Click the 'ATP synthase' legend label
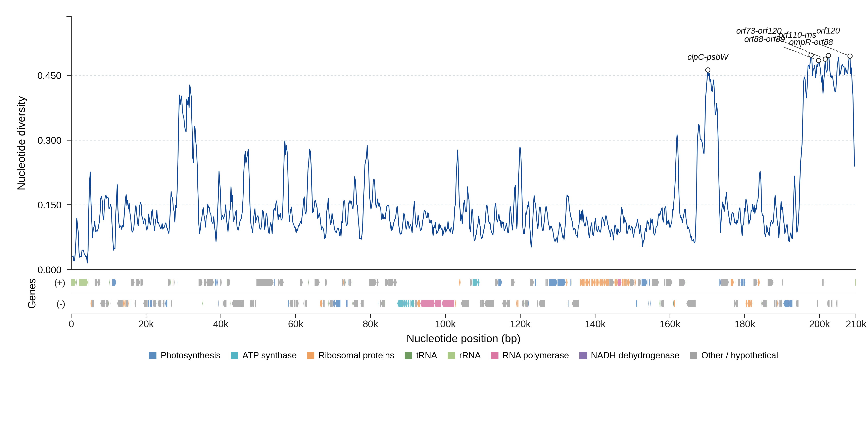The width and height of the screenshot is (868, 422). pyautogui.click(x=270, y=355)
